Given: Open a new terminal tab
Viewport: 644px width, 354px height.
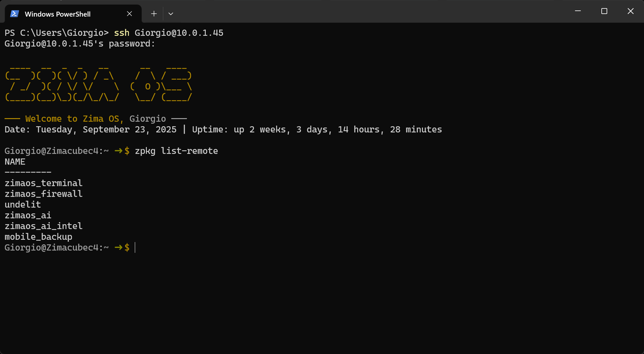Looking at the screenshot, I should tap(154, 14).
